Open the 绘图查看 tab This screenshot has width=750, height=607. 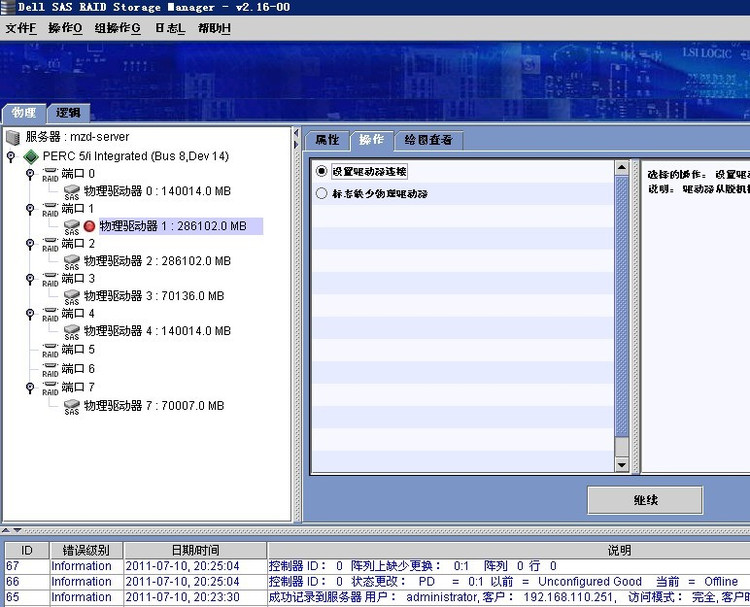coord(428,140)
